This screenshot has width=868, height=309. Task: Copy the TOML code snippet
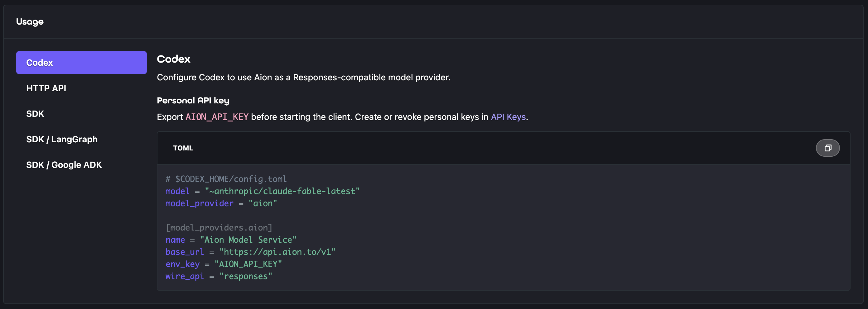(x=827, y=148)
